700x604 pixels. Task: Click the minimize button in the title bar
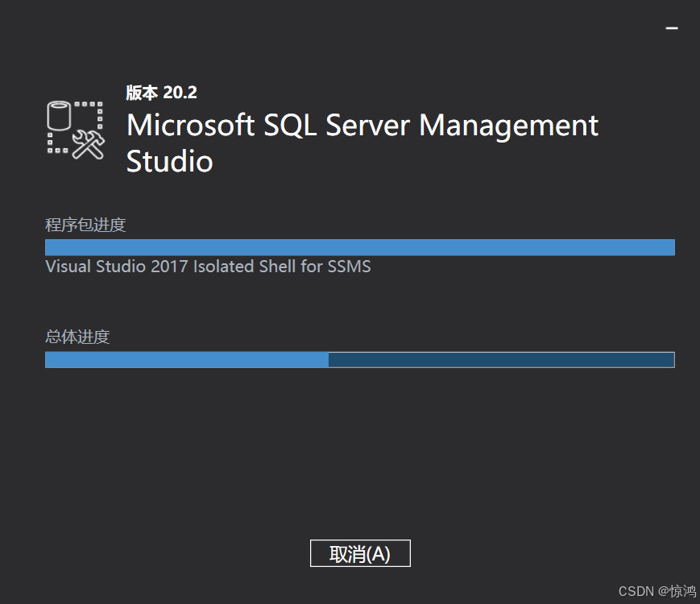point(672,27)
